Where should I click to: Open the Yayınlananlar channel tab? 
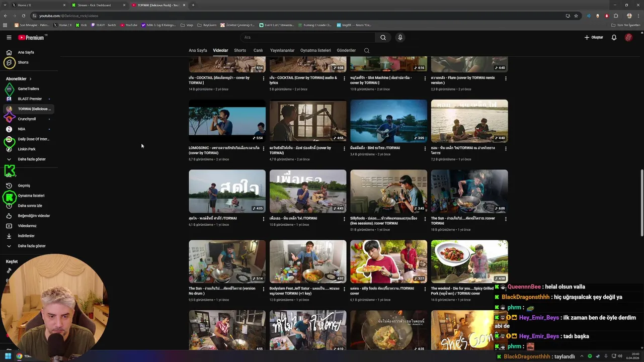282,50
